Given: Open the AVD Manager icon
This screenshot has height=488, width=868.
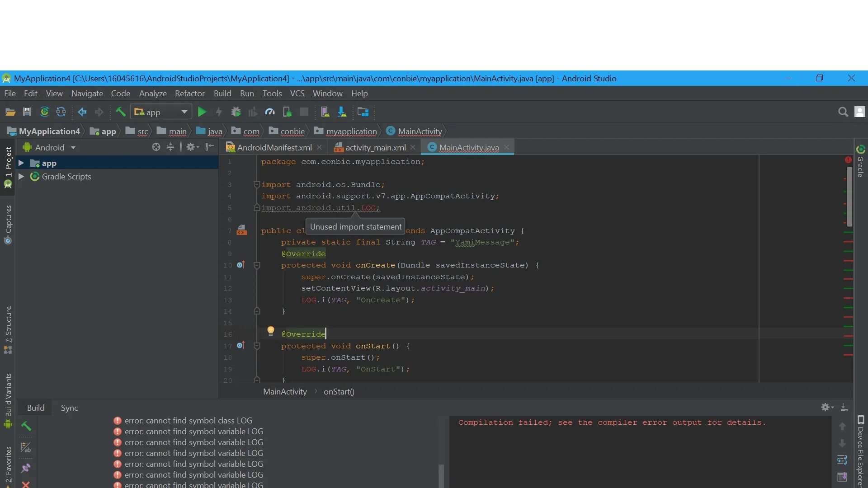Looking at the screenshot, I should (325, 112).
